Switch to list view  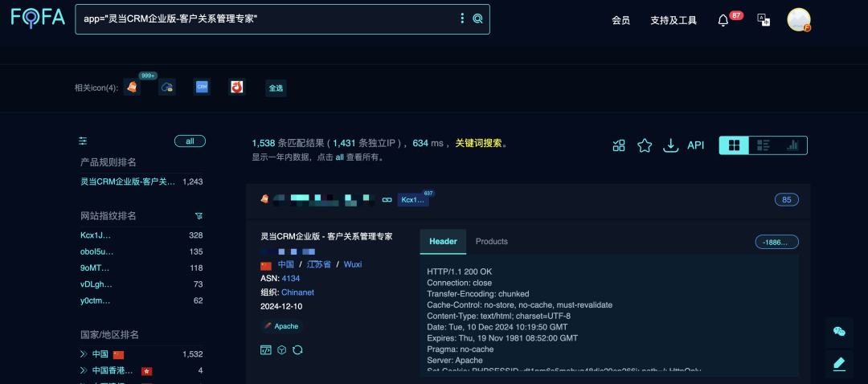pyautogui.click(x=764, y=145)
